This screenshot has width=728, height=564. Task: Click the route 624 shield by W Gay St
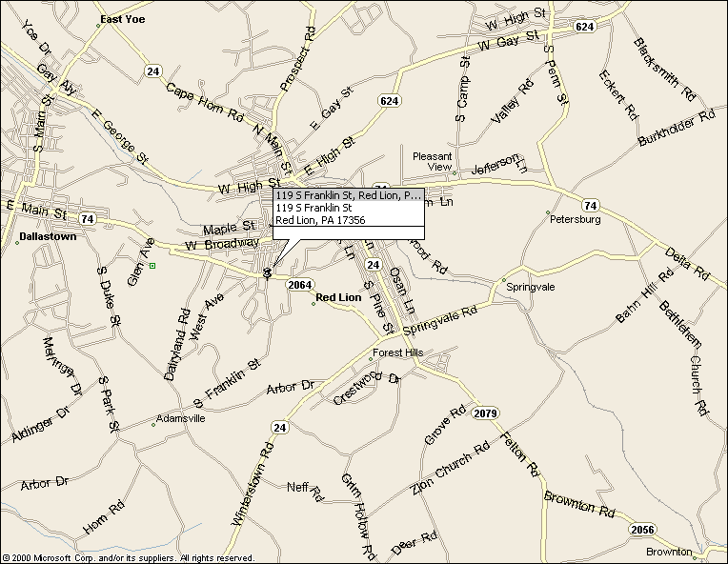pos(584,27)
